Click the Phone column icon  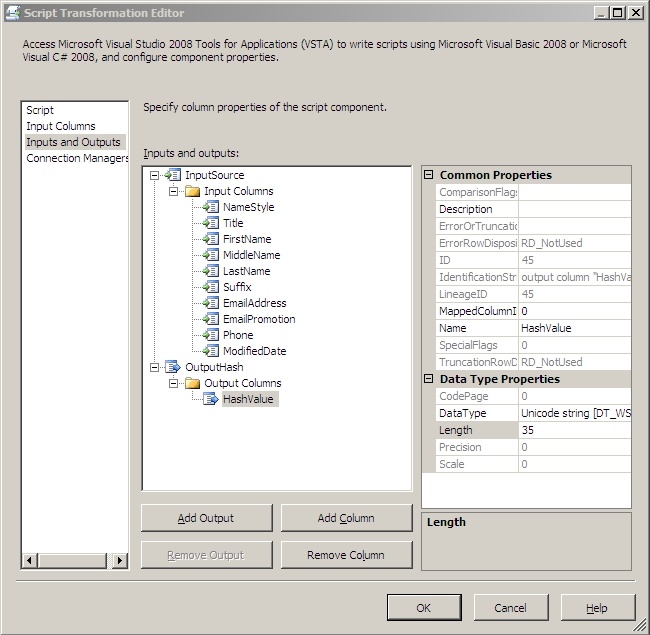tap(211, 335)
